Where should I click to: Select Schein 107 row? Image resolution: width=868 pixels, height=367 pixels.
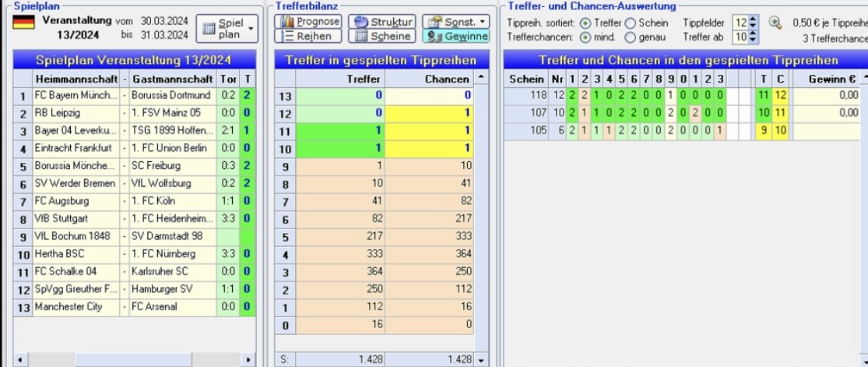click(681, 113)
